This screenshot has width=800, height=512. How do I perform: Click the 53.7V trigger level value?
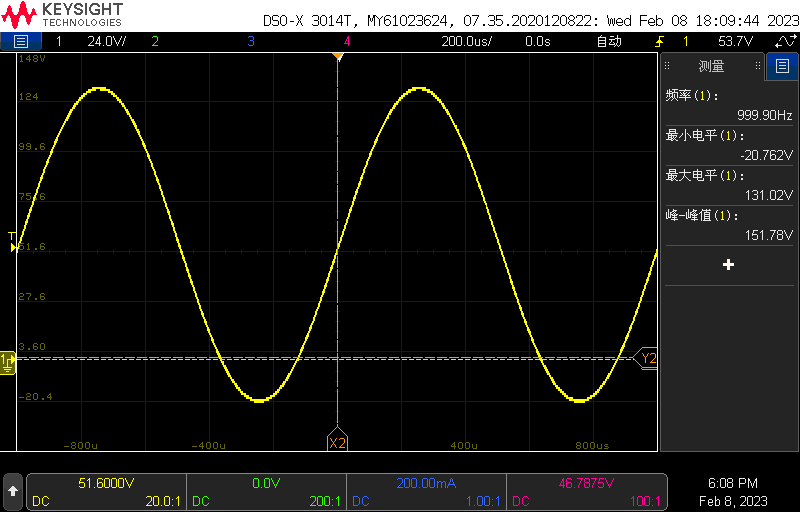(735, 41)
